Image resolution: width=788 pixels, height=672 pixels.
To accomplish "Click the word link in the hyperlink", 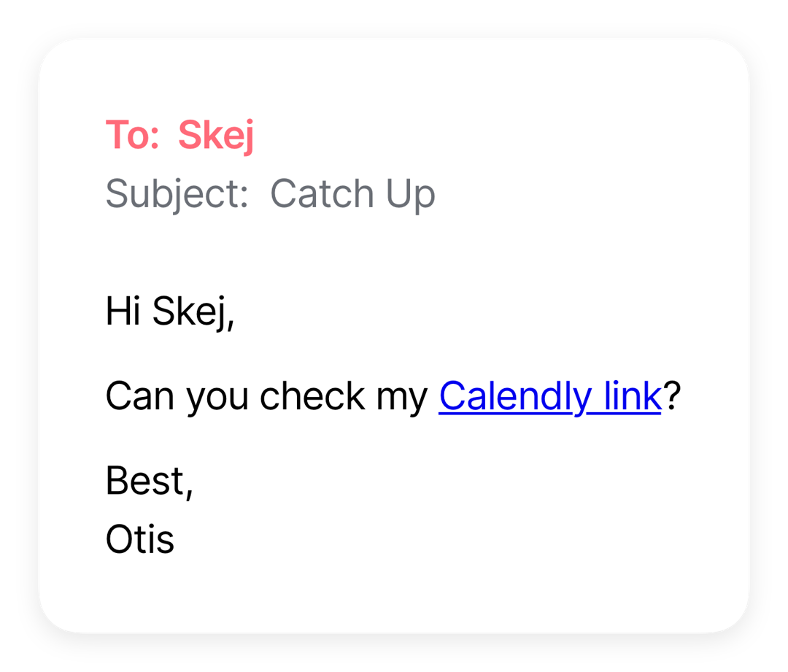I will coord(633,395).
